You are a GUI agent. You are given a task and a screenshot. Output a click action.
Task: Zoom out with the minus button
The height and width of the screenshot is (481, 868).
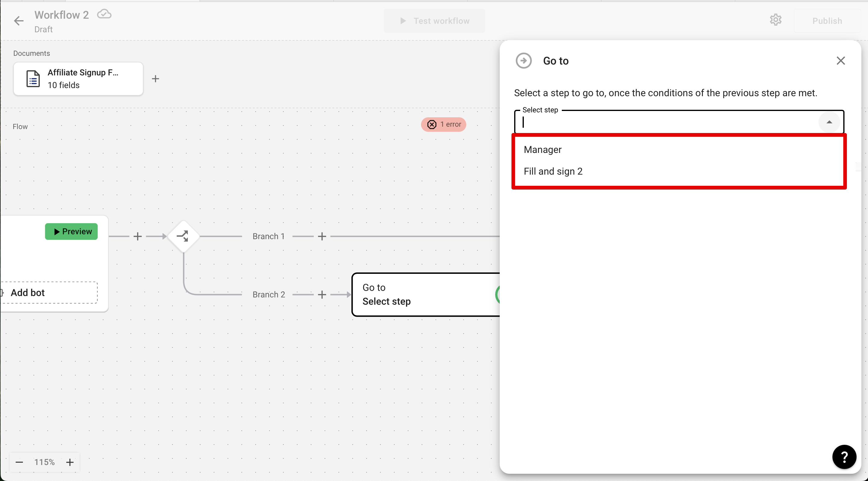point(19,462)
